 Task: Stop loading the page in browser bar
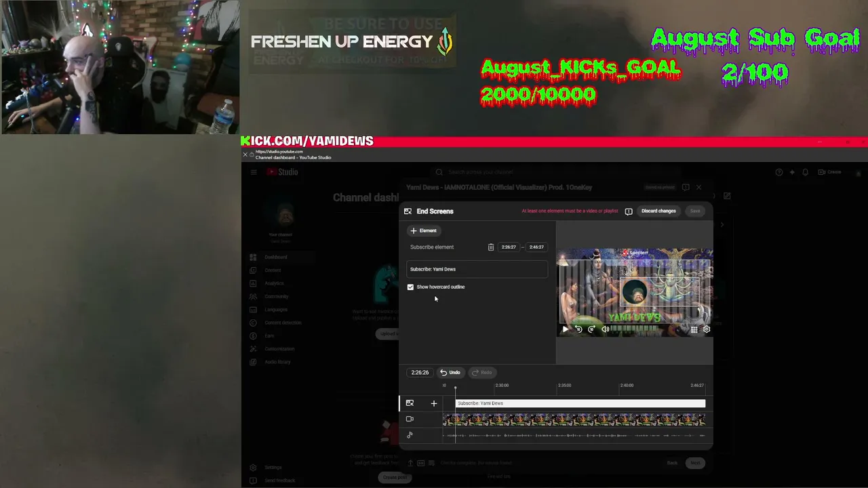[x=245, y=155]
